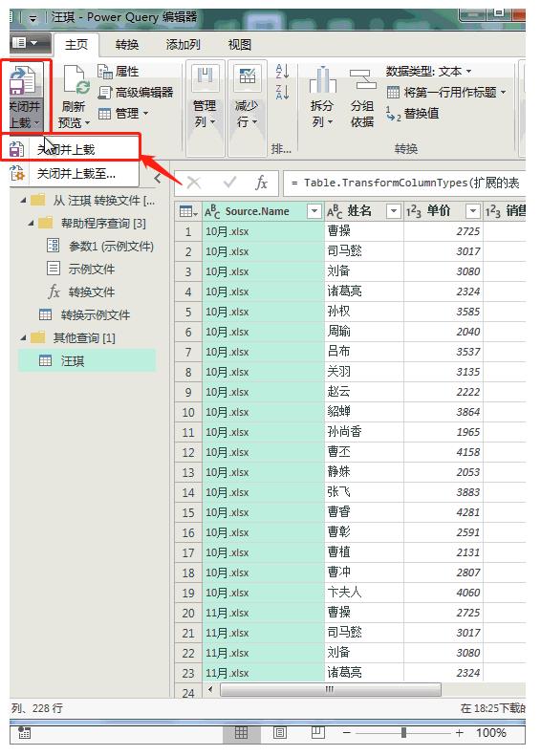Viewport: 541px width, 756px height.
Task: Click the scroll left arrow
Action: point(210,689)
